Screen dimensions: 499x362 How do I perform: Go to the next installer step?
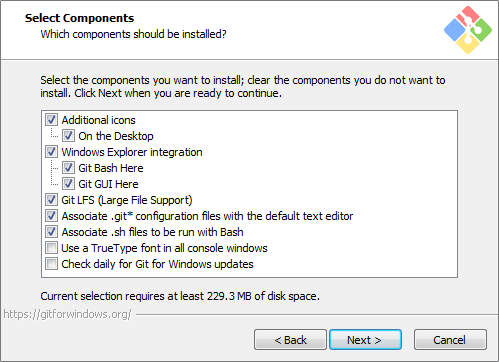[365, 340]
